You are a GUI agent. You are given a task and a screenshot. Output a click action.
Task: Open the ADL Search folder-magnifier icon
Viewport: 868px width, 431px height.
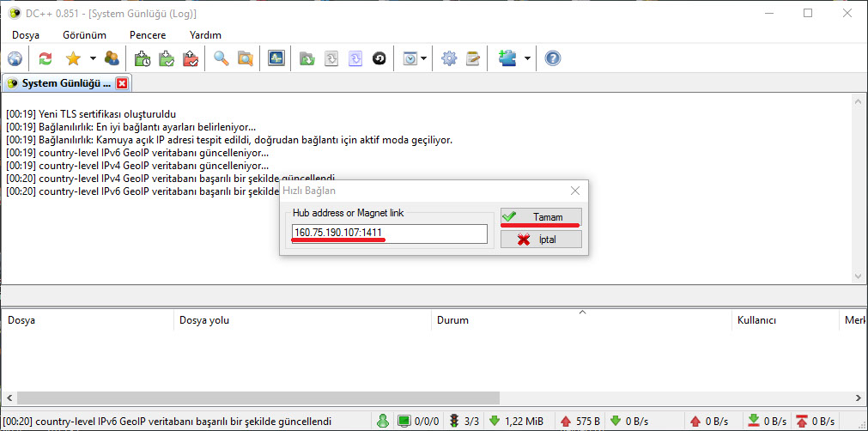(x=246, y=58)
